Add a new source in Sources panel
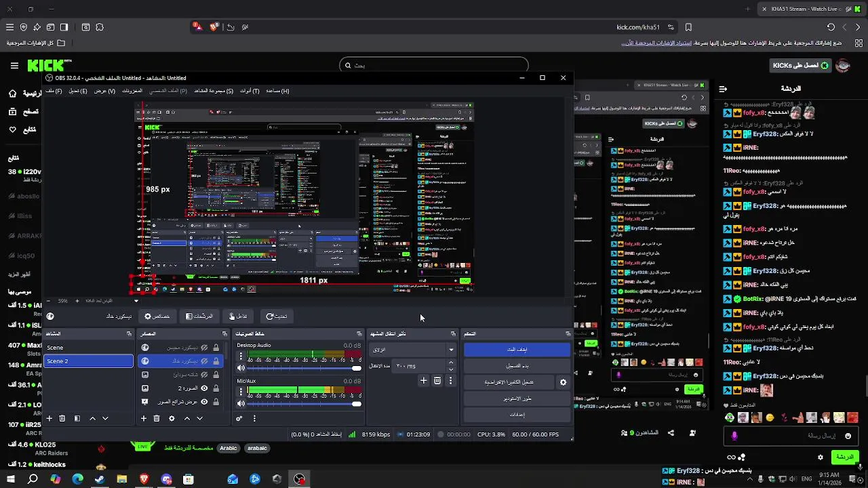This screenshot has height=488, width=868. coord(144,418)
